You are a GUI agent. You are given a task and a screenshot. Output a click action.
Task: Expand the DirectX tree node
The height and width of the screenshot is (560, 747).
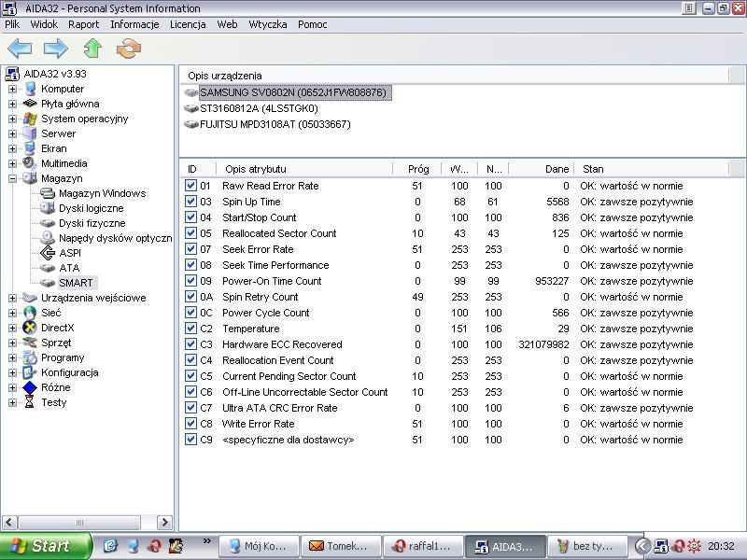point(12,328)
